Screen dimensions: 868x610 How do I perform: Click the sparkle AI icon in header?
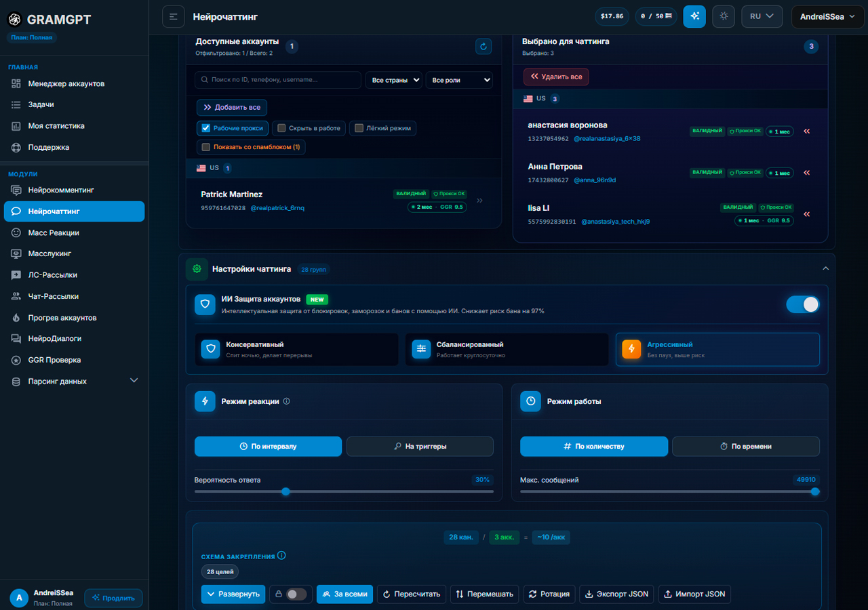click(x=694, y=16)
